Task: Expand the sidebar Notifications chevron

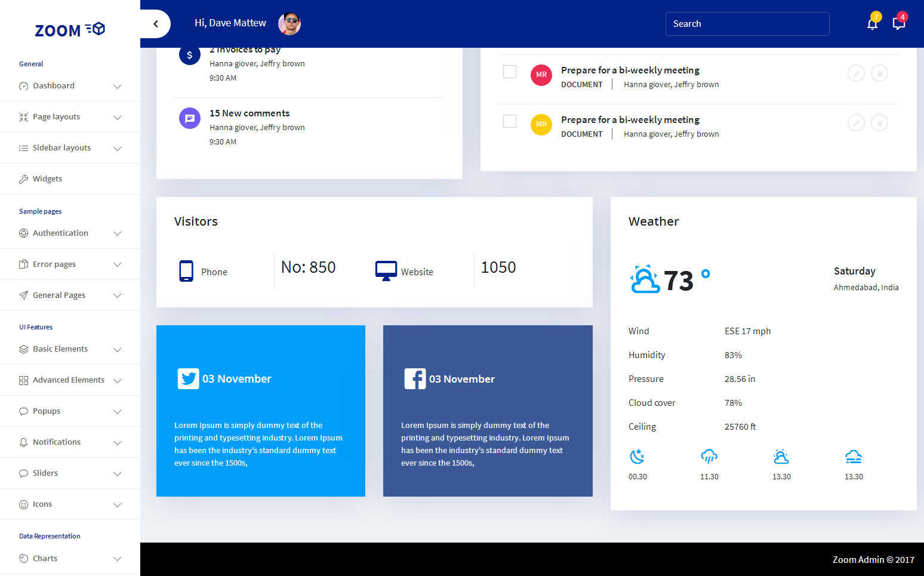Action: [118, 443]
